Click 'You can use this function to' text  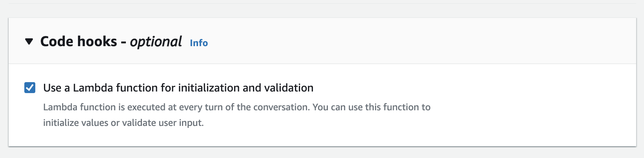[x=371, y=107]
